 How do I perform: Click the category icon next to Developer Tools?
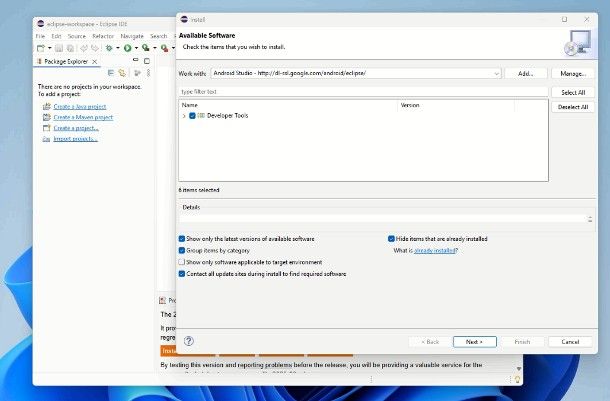[x=201, y=116]
